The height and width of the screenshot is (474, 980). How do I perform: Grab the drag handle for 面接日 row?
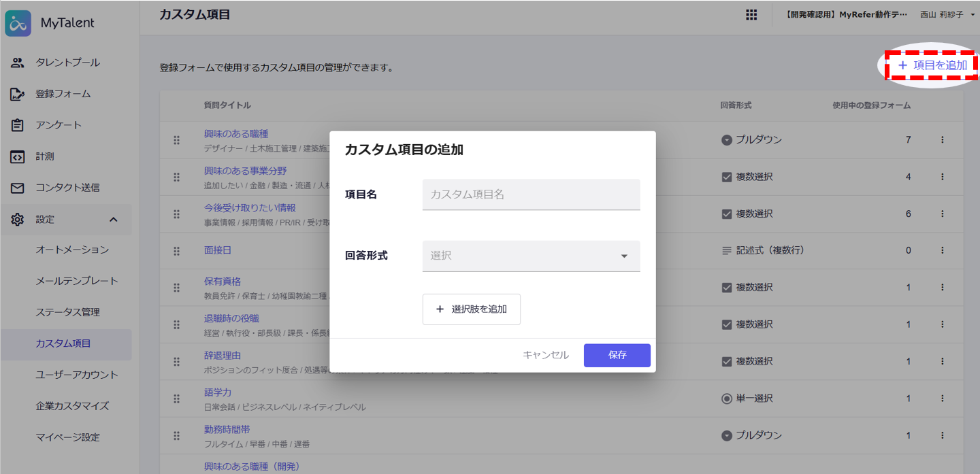click(176, 250)
